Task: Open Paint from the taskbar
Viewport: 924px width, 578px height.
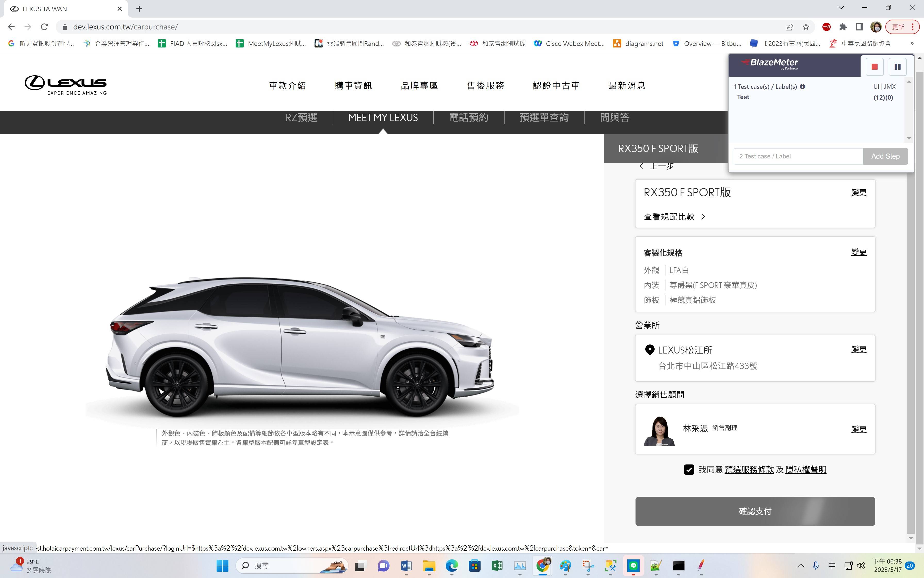Action: [565, 566]
